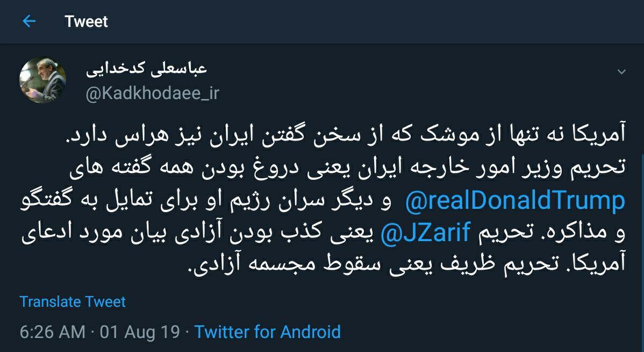Click the 6:26 AM timestamp
The width and height of the screenshot is (644, 352).
pyautogui.click(x=53, y=332)
